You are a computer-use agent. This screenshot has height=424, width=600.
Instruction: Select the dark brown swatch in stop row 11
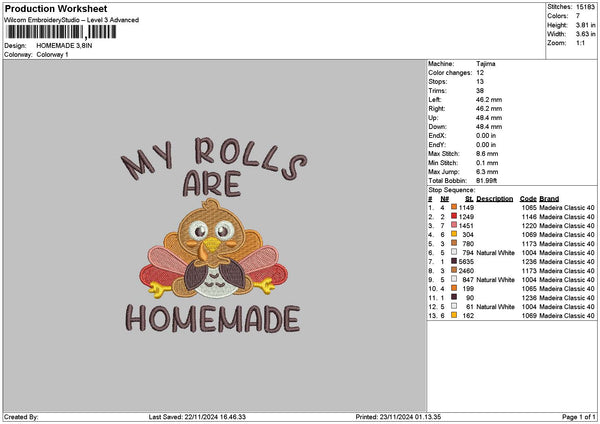454,297
